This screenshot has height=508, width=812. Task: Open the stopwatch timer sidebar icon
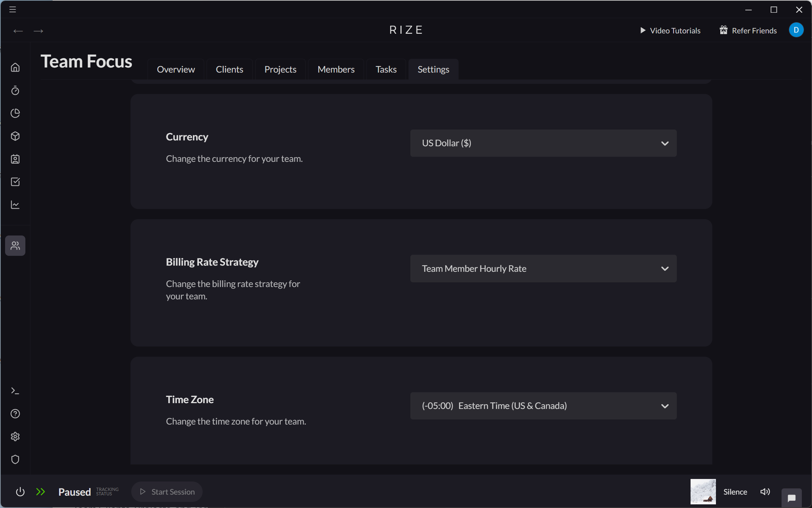tap(15, 90)
